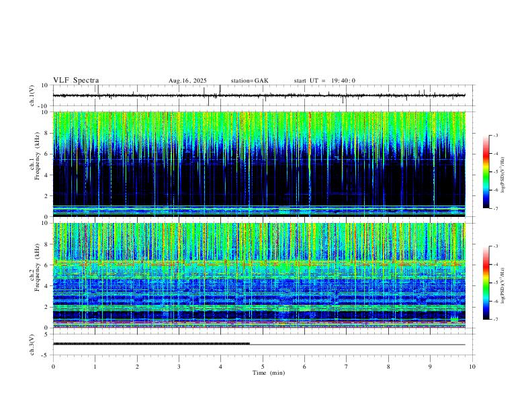Click time axis tick label "2"

[137, 367]
